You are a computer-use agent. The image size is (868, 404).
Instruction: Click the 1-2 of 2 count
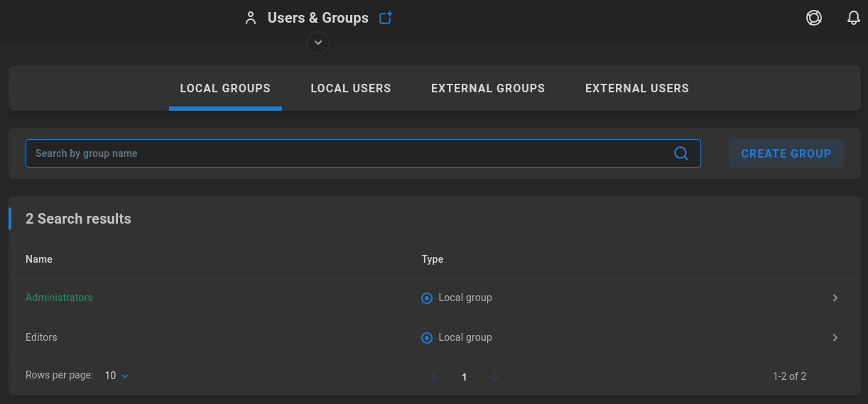point(790,376)
